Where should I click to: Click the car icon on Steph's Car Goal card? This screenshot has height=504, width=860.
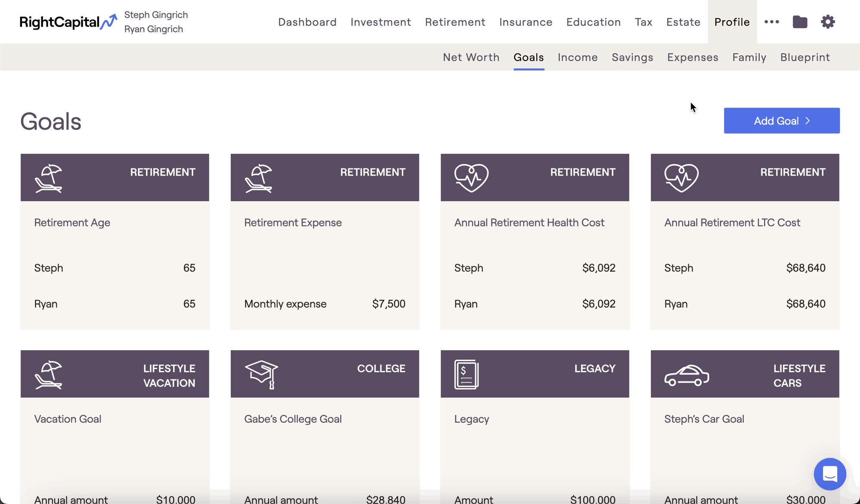(687, 376)
